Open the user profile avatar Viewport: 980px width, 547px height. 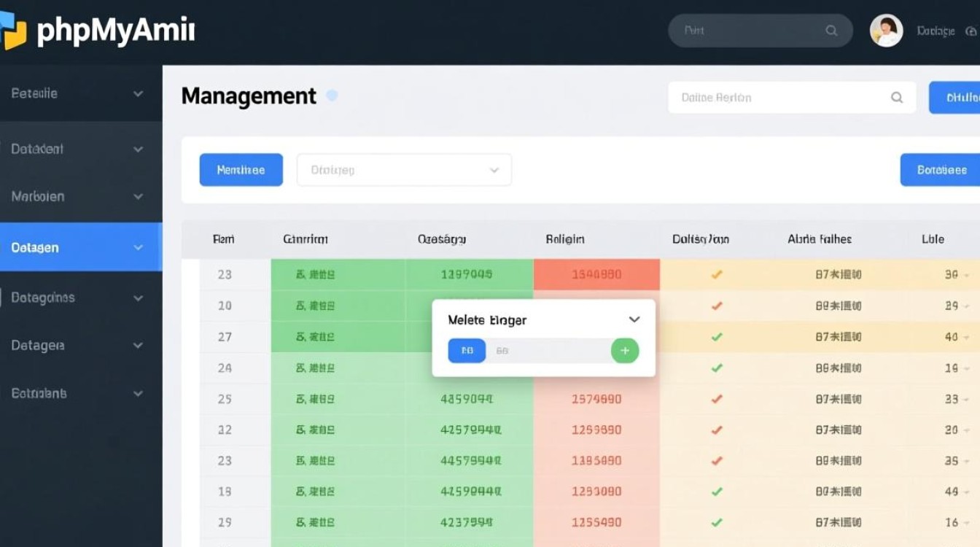(x=886, y=31)
